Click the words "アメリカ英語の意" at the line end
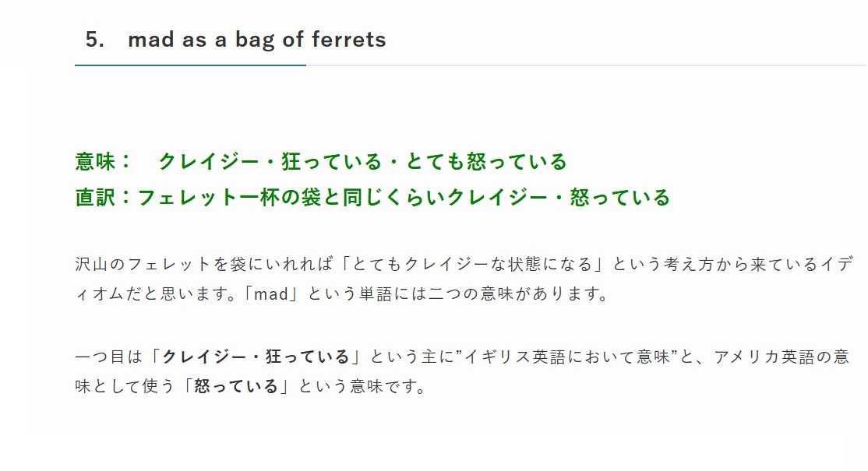Image resolution: width=868 pixels, height=471 pixels. pyautogui.click(x=782, y=357)
